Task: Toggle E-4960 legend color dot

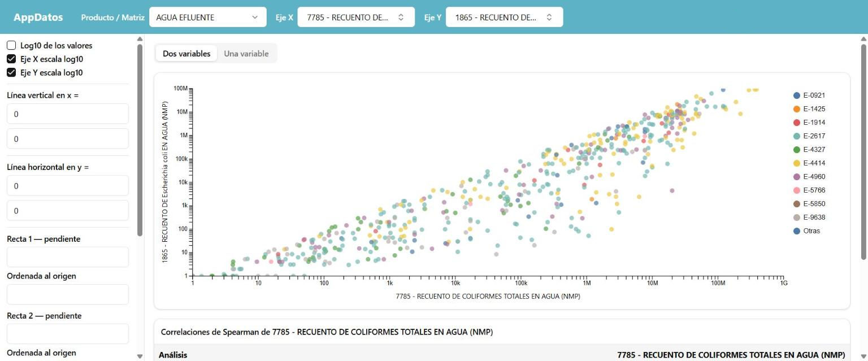Action: [x=797, y=177]
